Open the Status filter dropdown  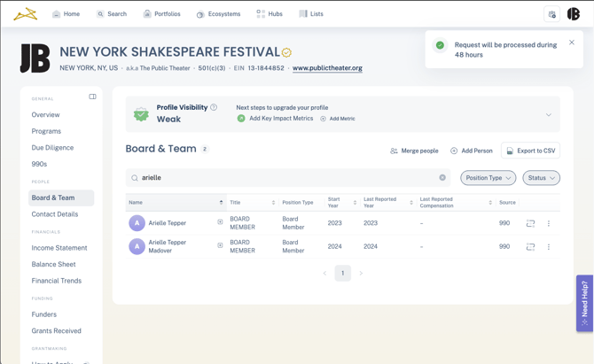(x=541, y=178)
